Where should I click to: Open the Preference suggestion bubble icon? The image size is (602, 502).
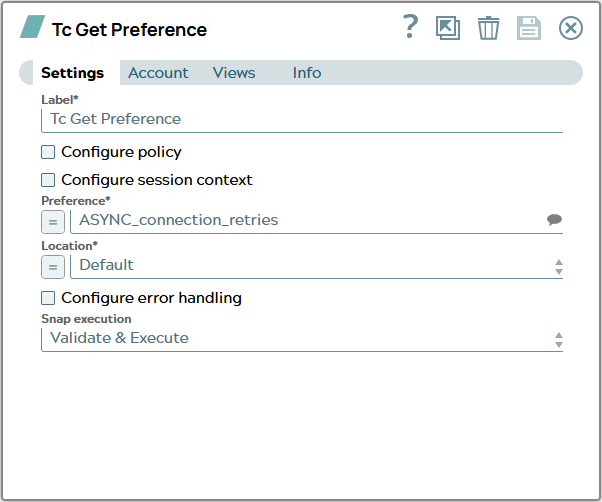[554, 220]
